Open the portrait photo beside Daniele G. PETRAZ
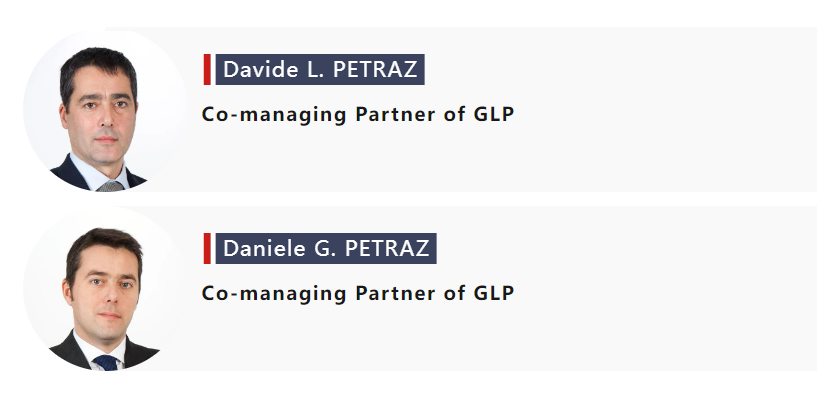 [x=105, y=289]
